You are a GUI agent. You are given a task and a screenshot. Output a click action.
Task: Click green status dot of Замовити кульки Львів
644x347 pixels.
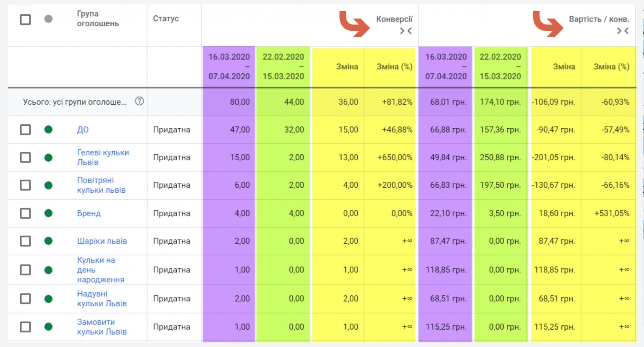[x=48, y=327]
